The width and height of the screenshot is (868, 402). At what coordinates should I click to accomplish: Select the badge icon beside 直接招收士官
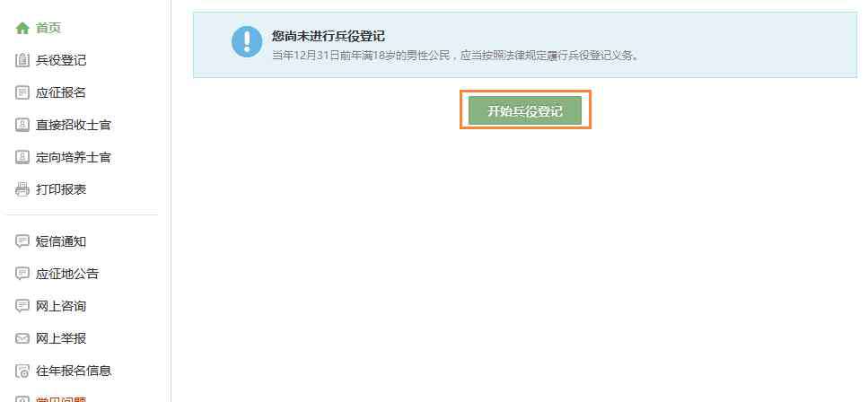22,125
